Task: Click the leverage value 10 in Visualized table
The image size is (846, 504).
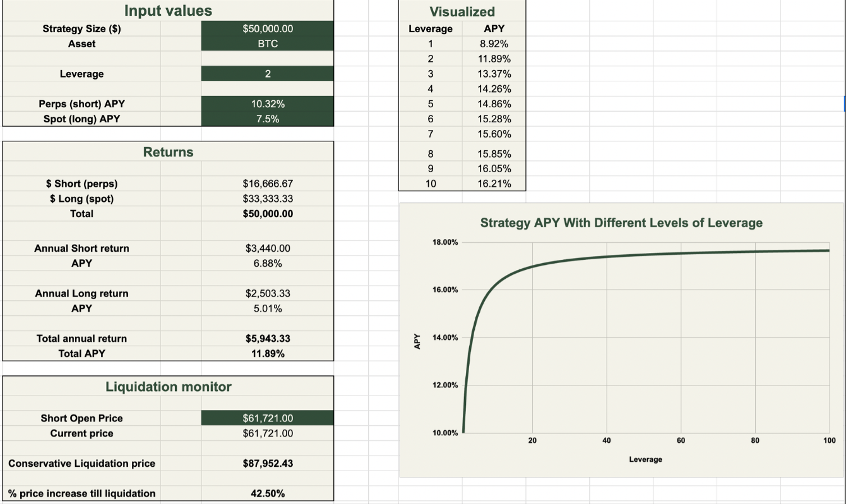Action: pyautogui.click(x=431, y=184)
